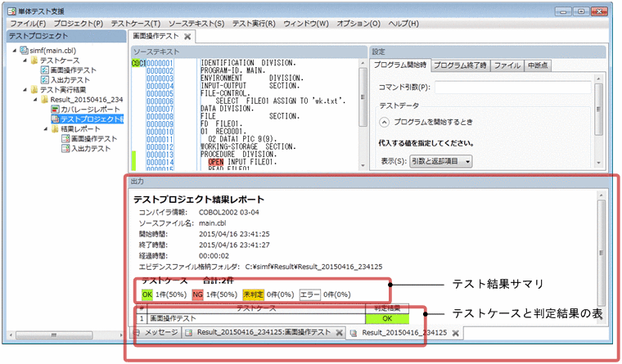Switch to the 中断点 settings tab

click(x=538, y=65)
